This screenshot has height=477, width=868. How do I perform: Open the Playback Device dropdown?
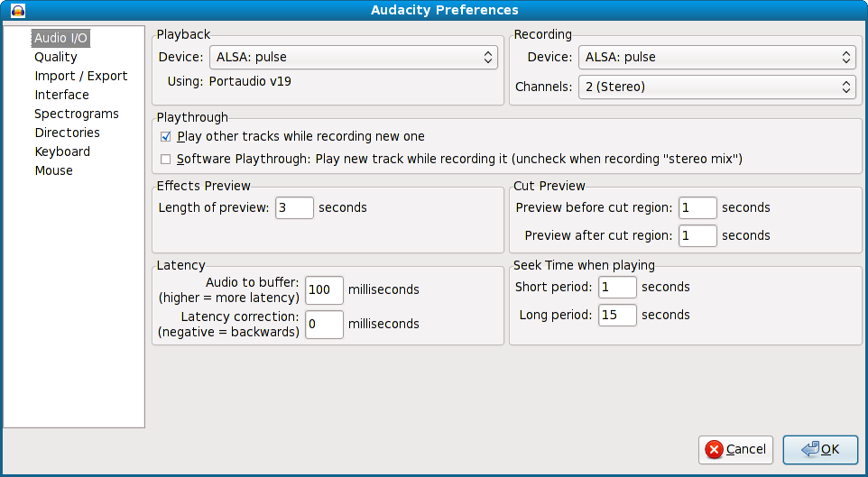(353, 57)
